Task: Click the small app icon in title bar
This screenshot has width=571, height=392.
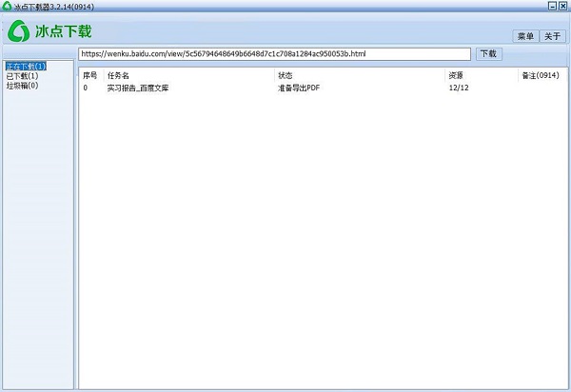Action: tap(7, 7)
